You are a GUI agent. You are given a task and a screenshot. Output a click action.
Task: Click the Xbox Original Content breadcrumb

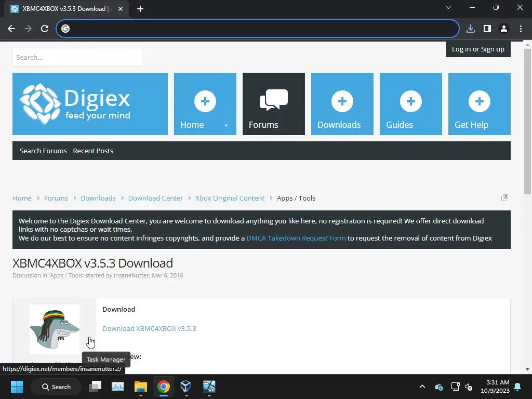coord(230,198)
